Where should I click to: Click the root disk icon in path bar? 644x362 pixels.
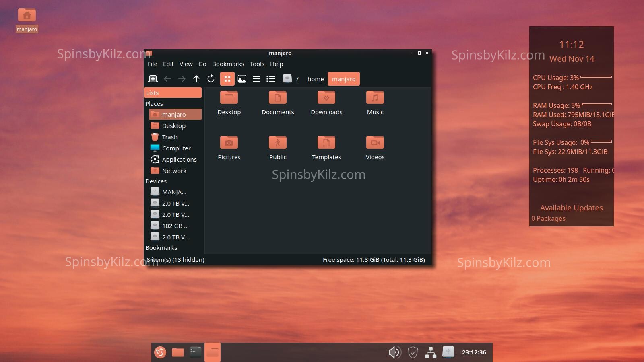[x=287, y=79]
